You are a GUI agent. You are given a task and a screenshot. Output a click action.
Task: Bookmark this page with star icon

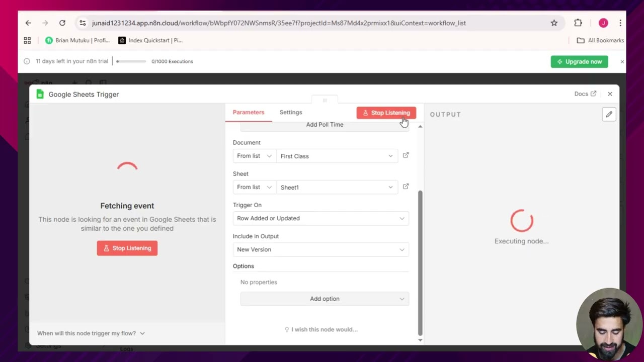tap(554, 23)
